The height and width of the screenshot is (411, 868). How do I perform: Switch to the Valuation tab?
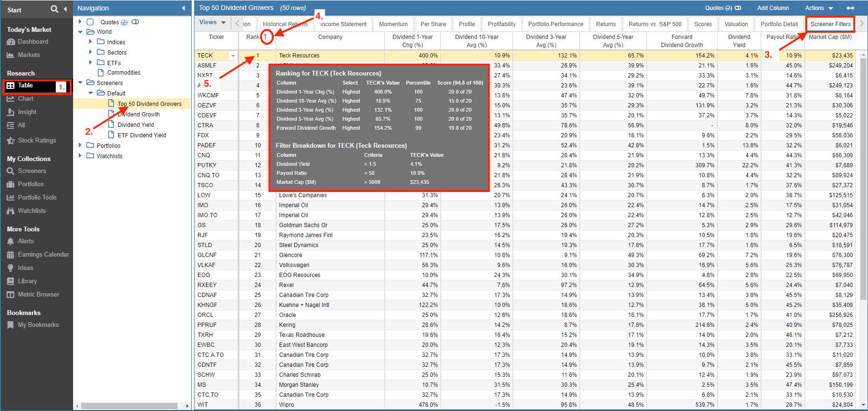coord(736,24)
